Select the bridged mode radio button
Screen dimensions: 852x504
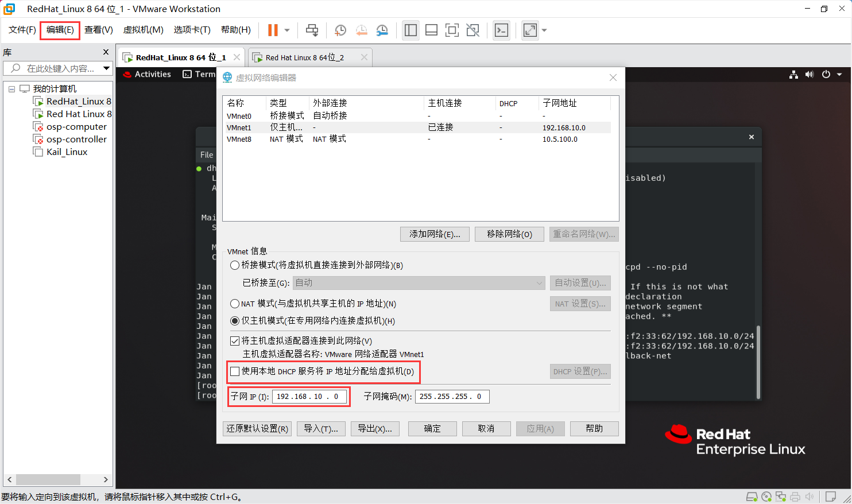click(235, 265)
